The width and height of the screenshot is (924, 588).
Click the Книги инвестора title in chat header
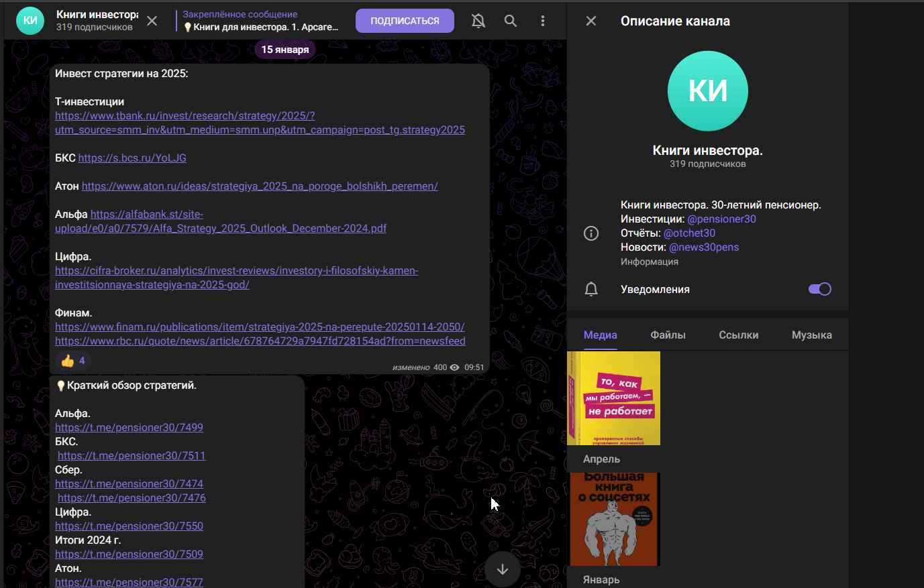pos(97,15)
